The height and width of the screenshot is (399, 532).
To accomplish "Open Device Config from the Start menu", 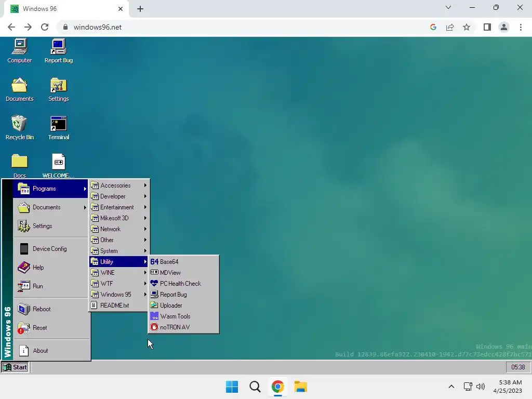I will click(51, 249).
